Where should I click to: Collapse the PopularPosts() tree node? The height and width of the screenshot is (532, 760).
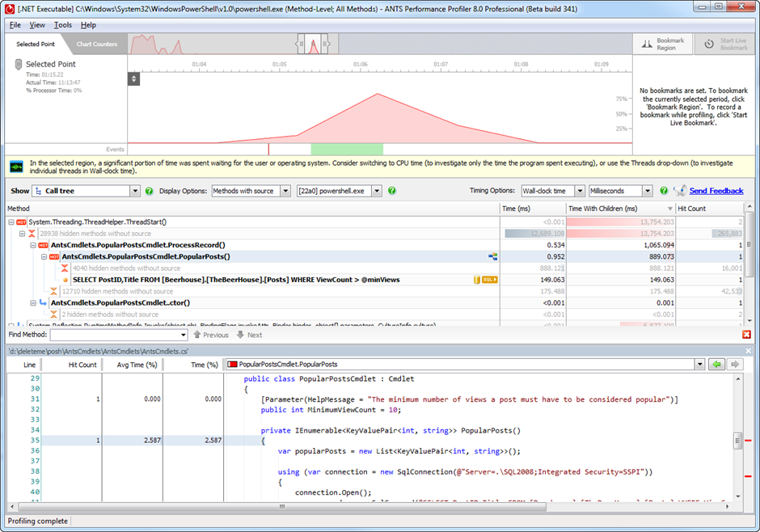click(x=44, y=257)
